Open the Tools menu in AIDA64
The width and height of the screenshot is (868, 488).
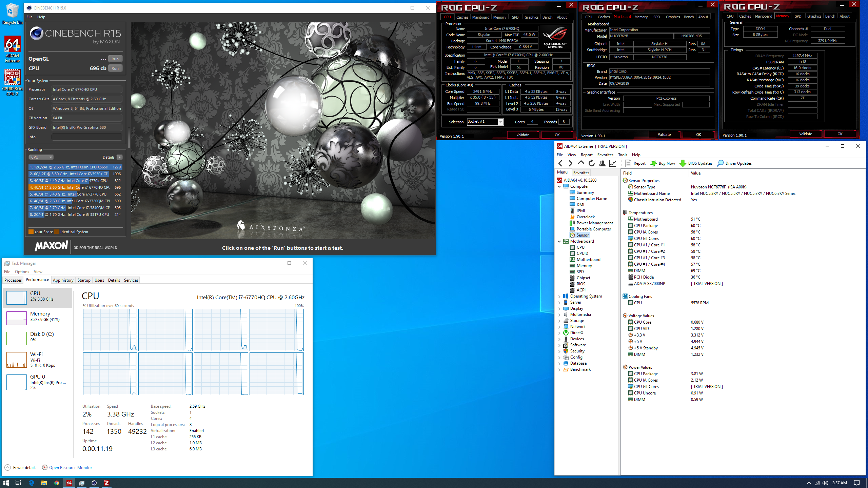coord(623,155)
